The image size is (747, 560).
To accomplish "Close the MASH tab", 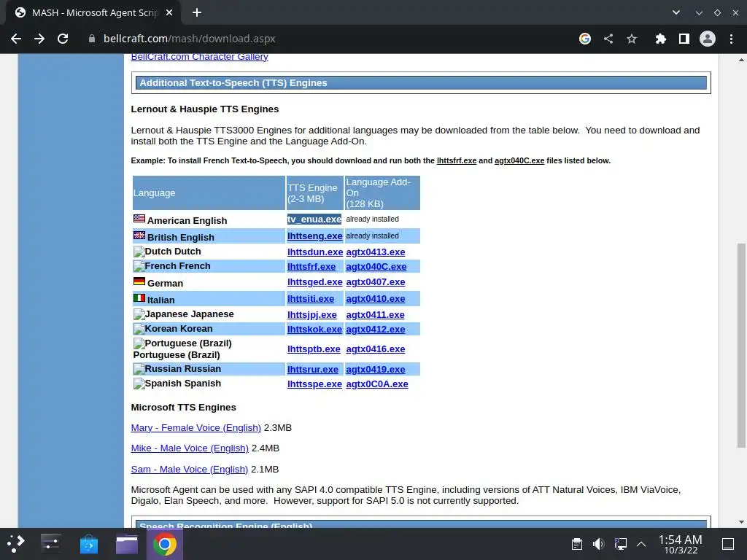I will pos(169,13).
